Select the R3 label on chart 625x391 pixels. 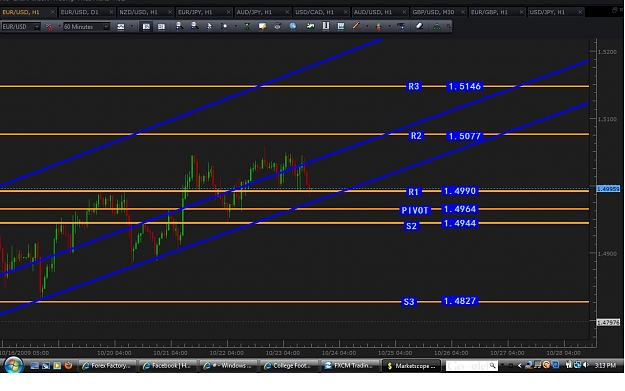click(x=414, y=86)
